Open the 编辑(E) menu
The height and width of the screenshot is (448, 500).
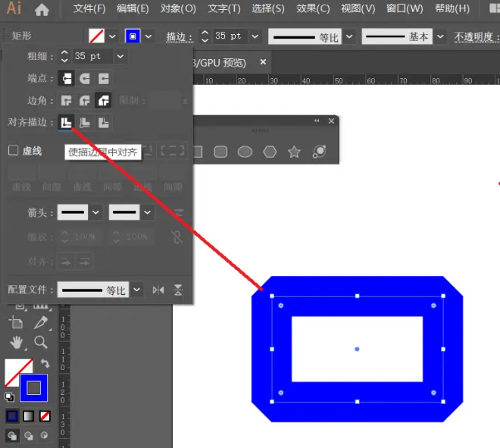tap(133, 8)
